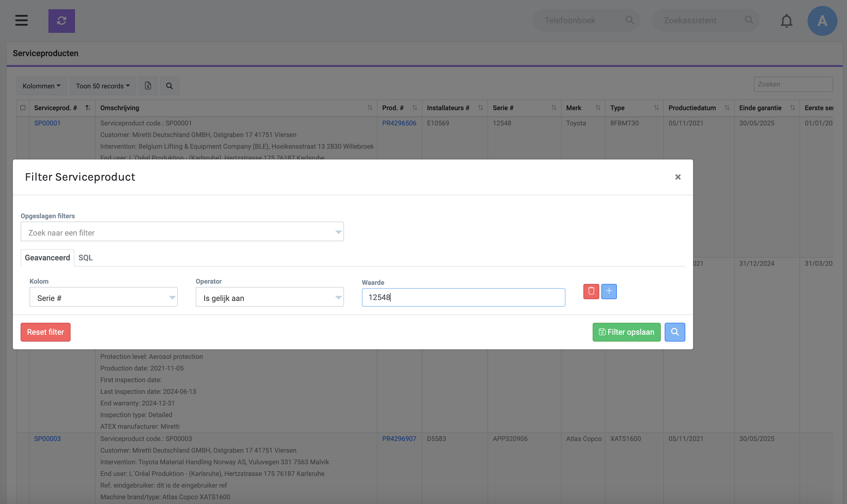847x504 pixels.
Task: Open the Toon 50 records dropdown
Action: [x=103, y=86]
